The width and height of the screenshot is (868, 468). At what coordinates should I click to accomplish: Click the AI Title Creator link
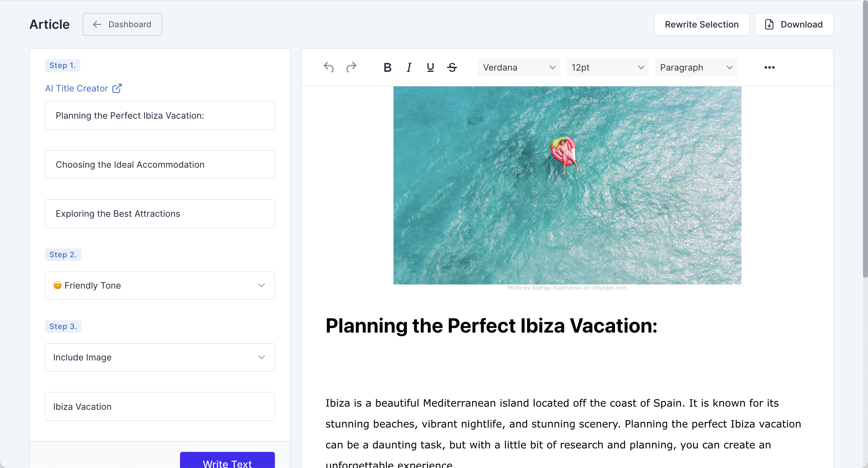click(84, 88)
